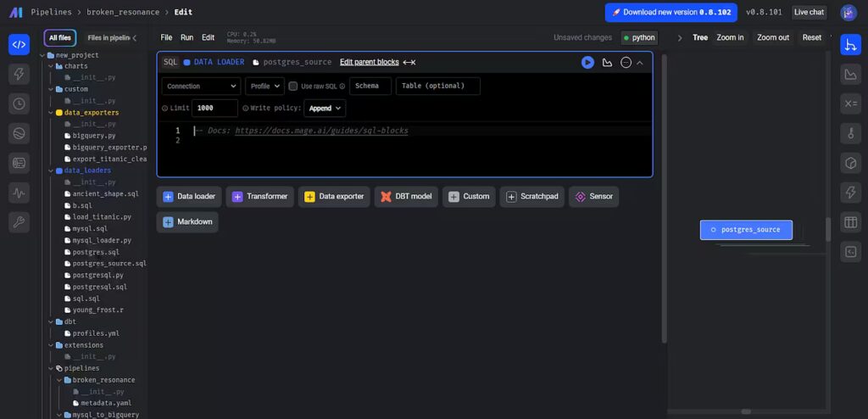Open the clock icon in left sidebar
The image size is (868, 419).
19,103
